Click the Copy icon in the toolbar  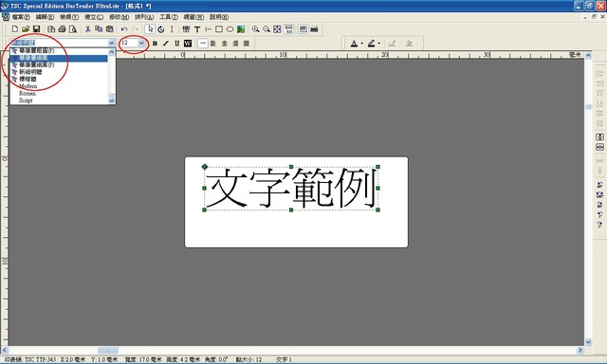tap(99, 29)
